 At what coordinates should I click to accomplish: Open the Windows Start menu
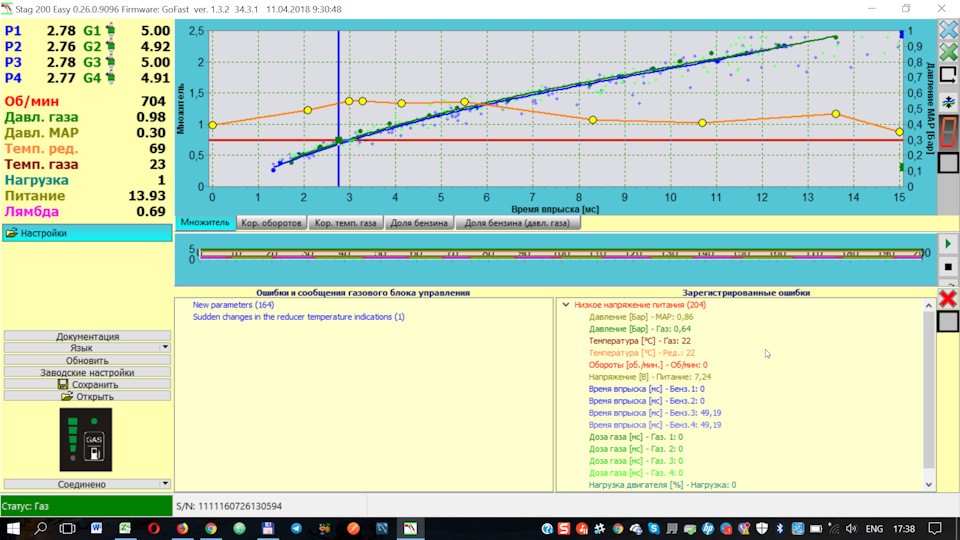tap(13, 528)
